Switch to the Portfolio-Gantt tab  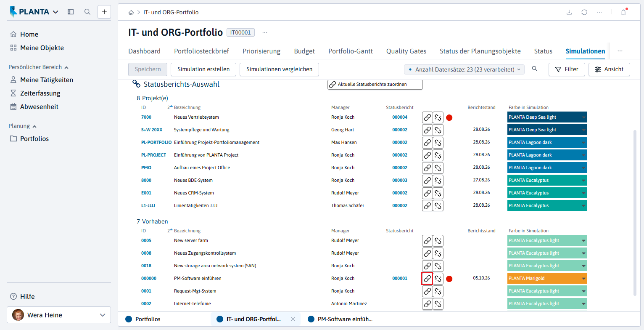coord(351,51)
